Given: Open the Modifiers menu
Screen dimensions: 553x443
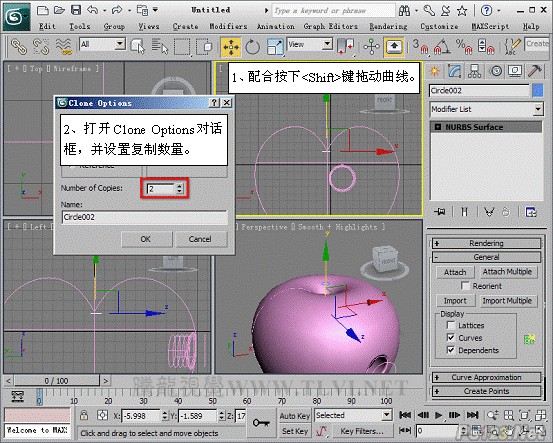Looking at the screenshot, I should pyautogui.click(x=228, y=26).
